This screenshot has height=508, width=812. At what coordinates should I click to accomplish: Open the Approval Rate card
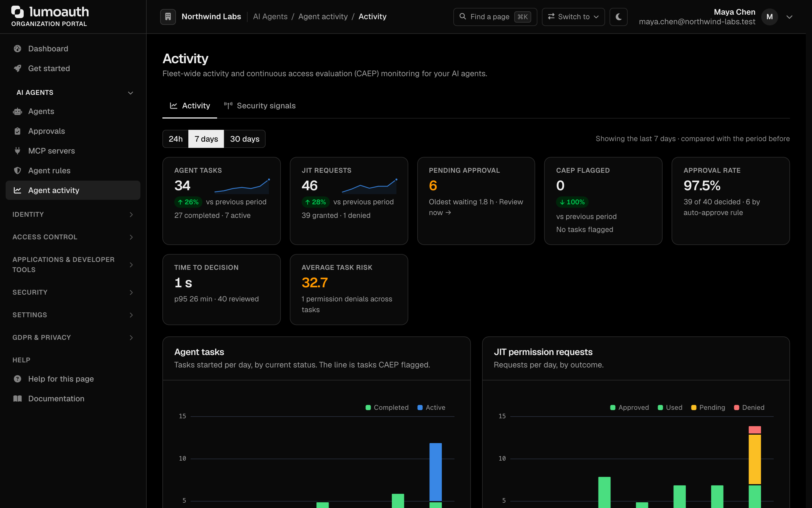pos(731,201)
